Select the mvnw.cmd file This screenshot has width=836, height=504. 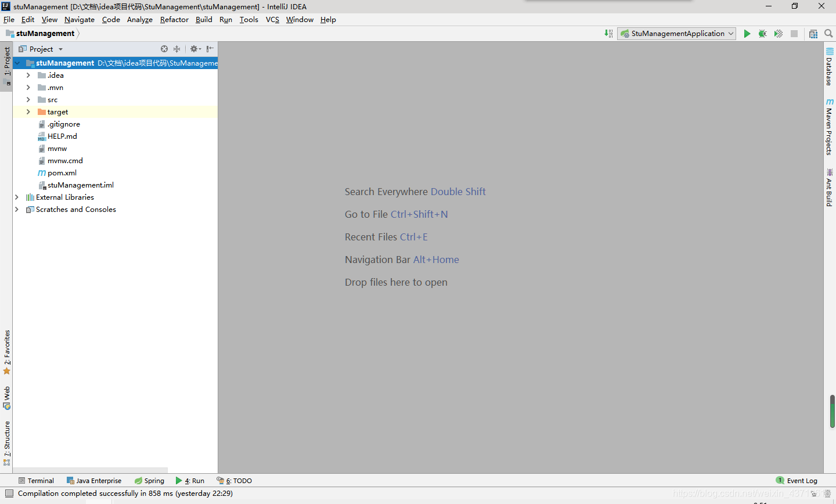(x=65, y=161)
